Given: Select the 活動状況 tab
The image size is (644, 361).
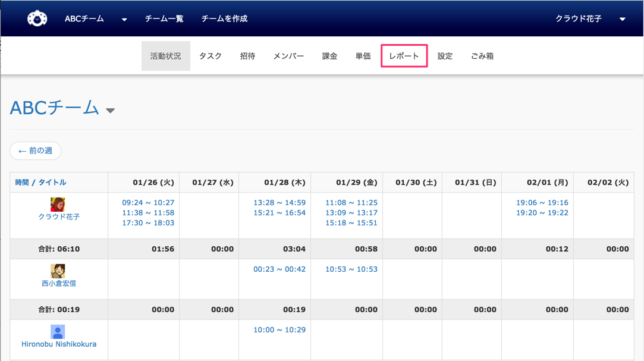Looking at the screenshot, I should point(165,56).
